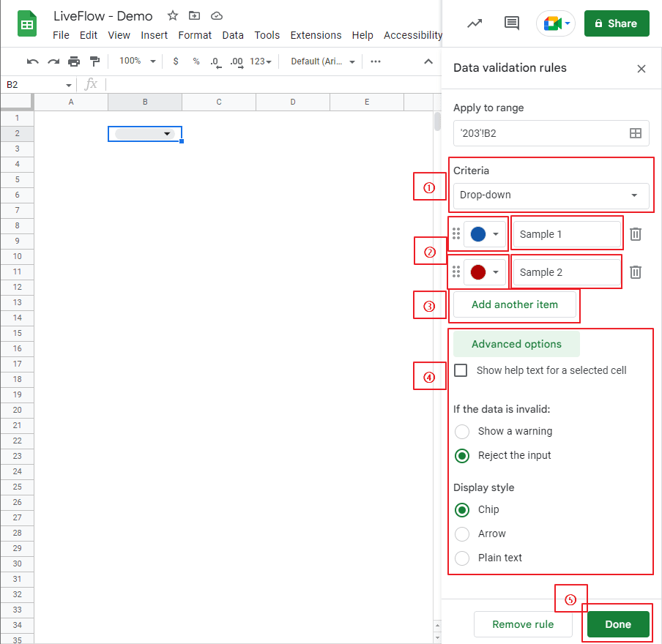
Task: Open the Format menu
Action: pos(195,35)
